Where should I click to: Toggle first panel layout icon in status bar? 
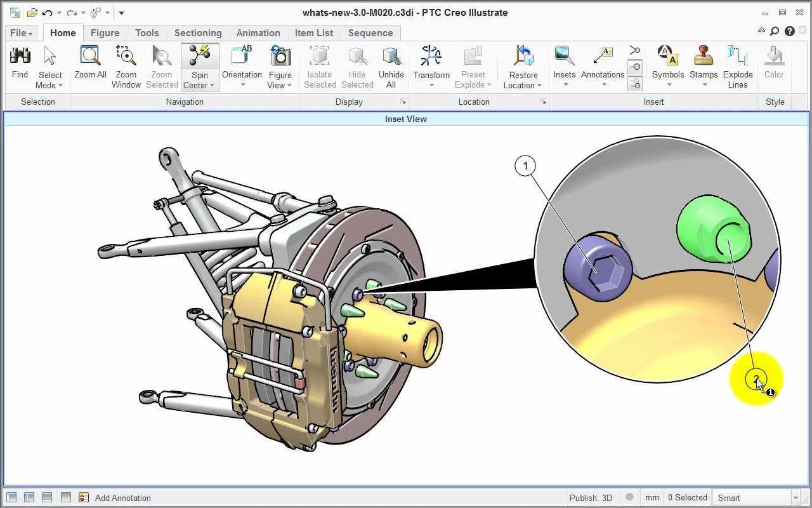pos(11,497)
